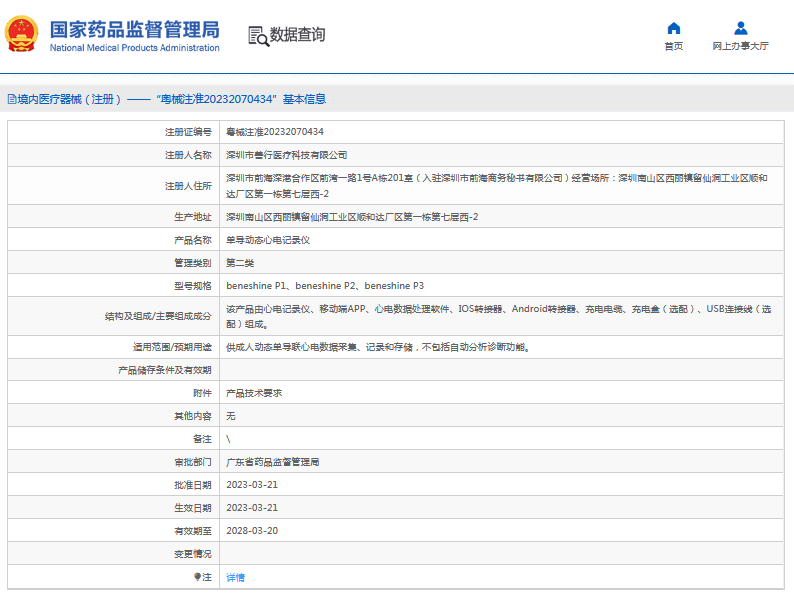The image size is (794, 596).
Task: Click the 注册人名称 row label
Action: [188, 155]
